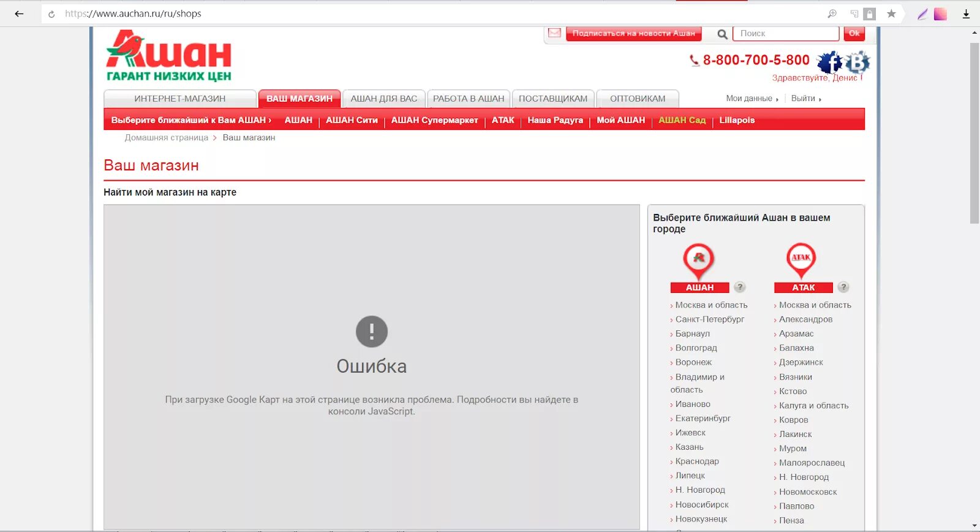This screenshot has width=980, height=532.
Task: Open Lillapois in the submenu
Action: (x=737, y=120)
